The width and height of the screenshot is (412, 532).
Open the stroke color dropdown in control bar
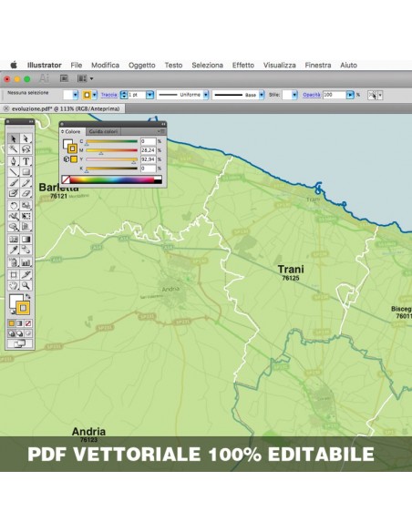[95, 95]
